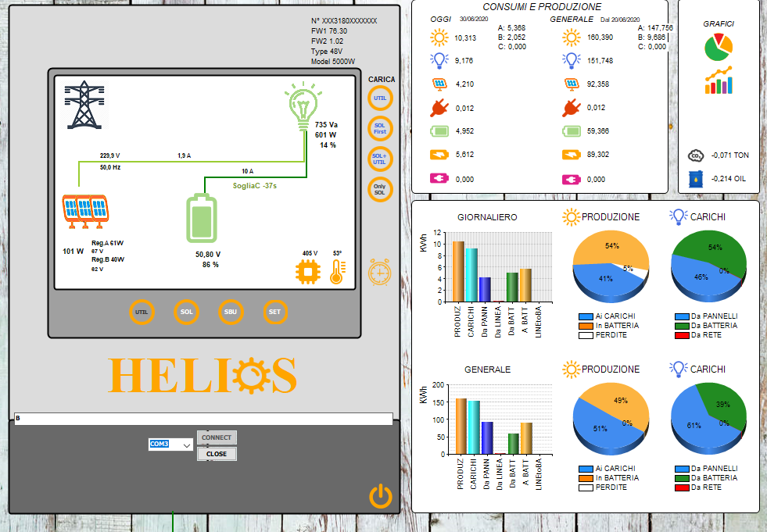Click the orange CPU chip icon
This screenshot has width=767, height=532.
tap(308, 272)
